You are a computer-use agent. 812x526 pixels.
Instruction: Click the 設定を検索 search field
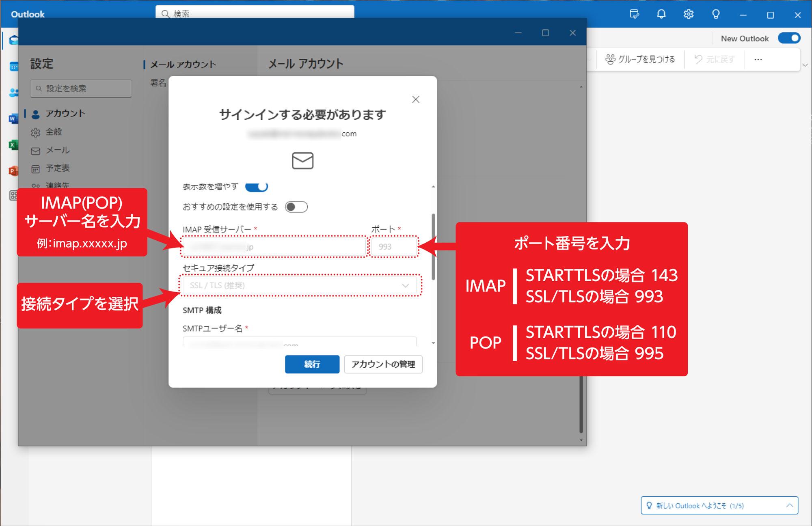coord(80,88)
